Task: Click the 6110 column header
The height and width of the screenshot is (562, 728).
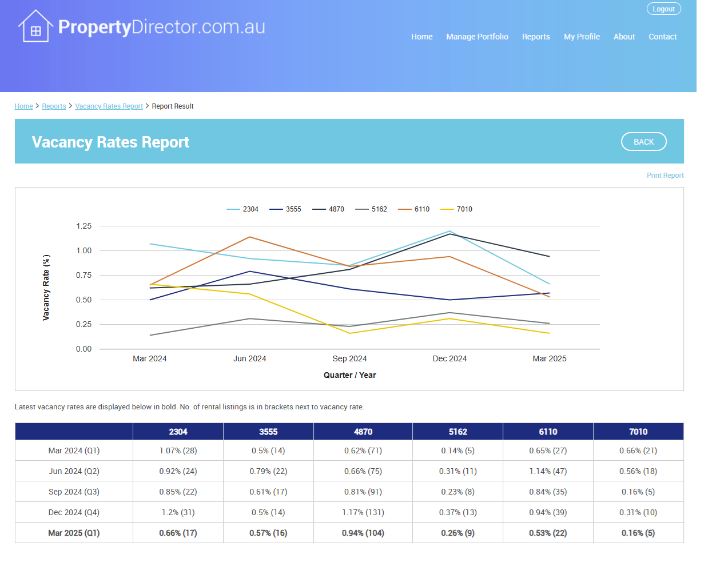Action: (548, 432)
